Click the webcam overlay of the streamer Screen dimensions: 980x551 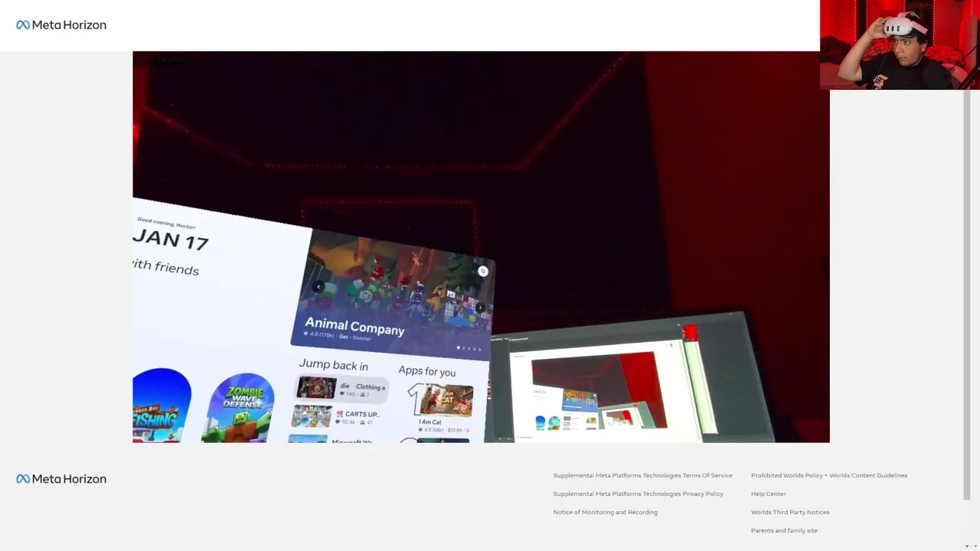(900, 44)
